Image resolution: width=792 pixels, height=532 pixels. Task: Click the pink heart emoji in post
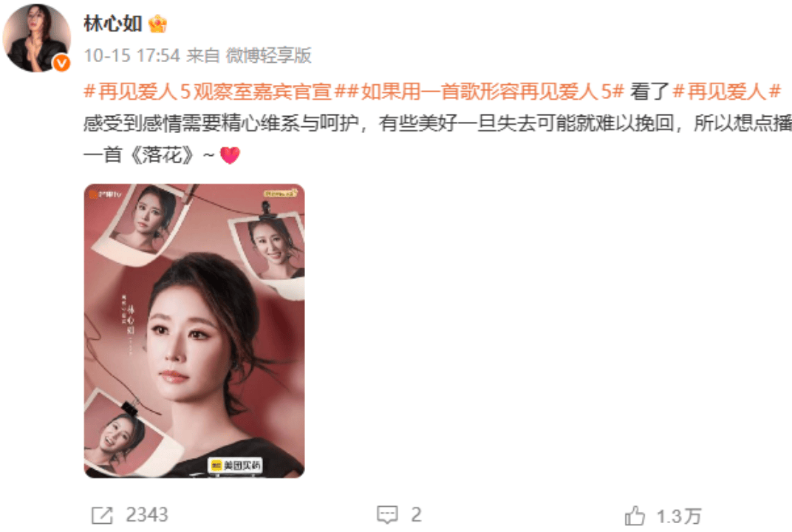click(x=230, y=155)
